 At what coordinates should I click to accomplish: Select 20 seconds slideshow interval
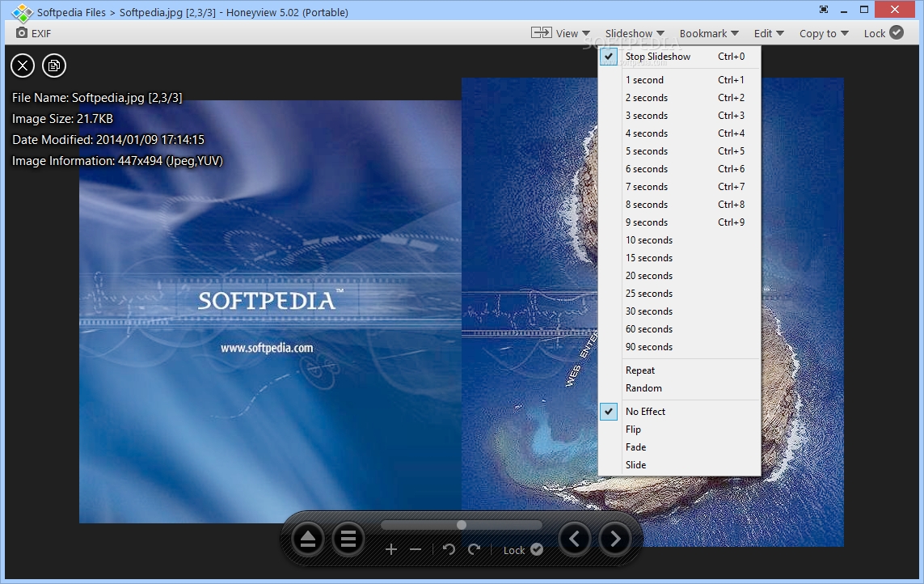coord(679,276)
